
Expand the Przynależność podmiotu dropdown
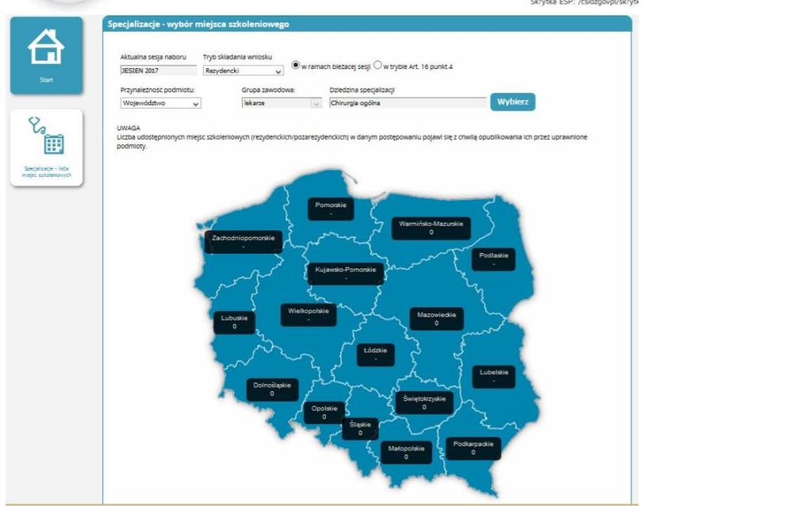(x=160, y=103)
